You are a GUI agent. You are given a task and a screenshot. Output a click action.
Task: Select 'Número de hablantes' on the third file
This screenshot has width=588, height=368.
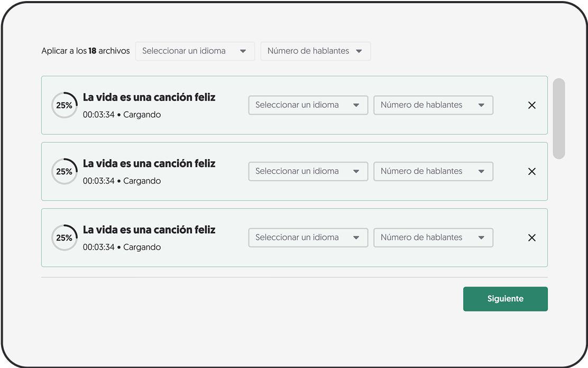[x=433, y=237]
